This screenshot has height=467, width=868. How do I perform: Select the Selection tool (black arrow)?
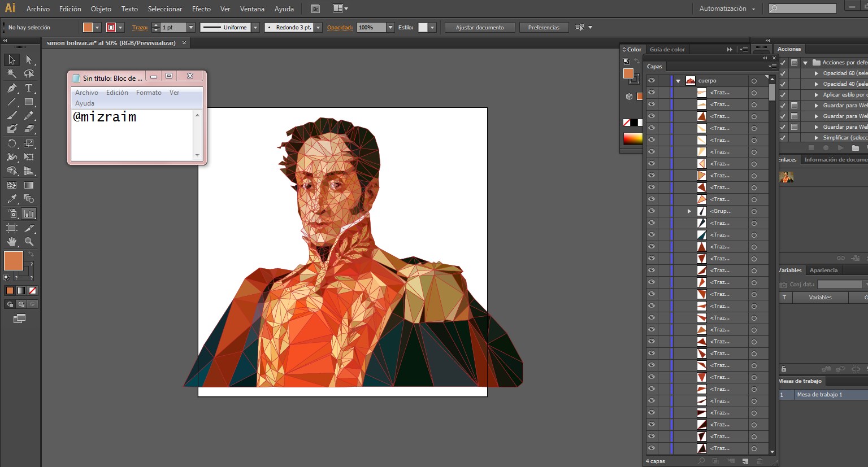pyautogui.click(x=11, y=60)
